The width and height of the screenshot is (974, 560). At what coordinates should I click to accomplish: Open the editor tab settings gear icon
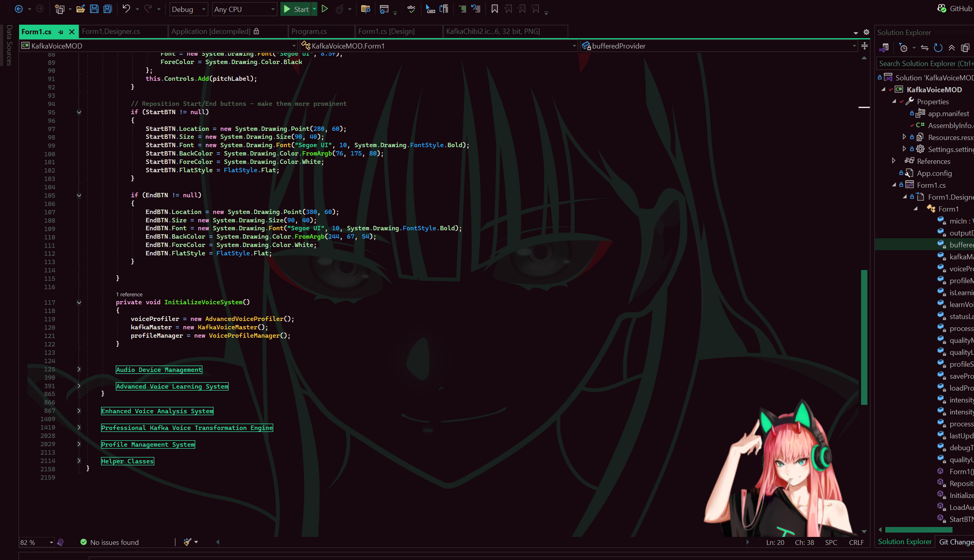(866, 32)
